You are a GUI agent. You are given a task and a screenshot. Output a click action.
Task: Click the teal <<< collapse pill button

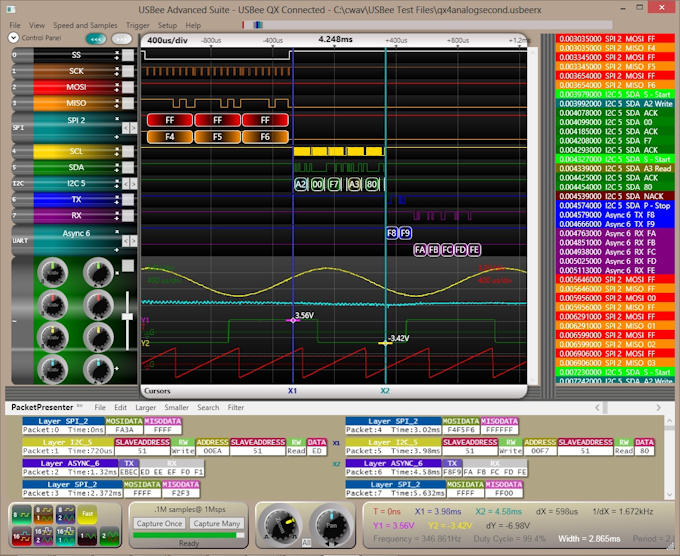(96, 39)
